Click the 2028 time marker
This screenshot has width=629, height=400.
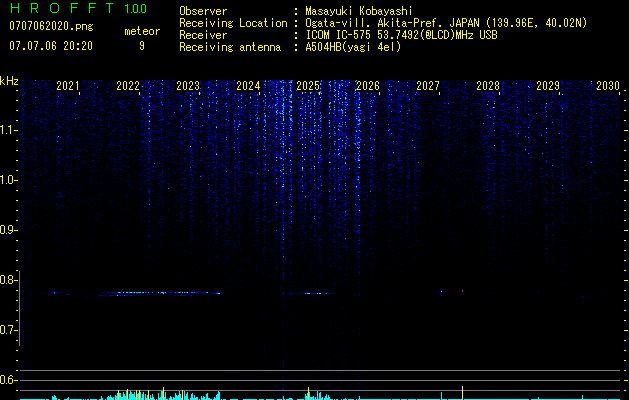(488, 86)
